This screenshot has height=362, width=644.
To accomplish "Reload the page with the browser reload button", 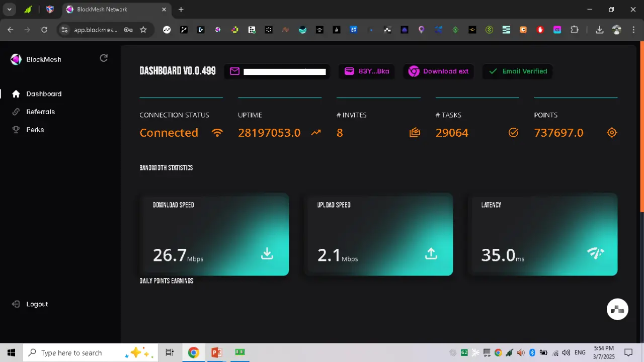I will tap(44, 30).
